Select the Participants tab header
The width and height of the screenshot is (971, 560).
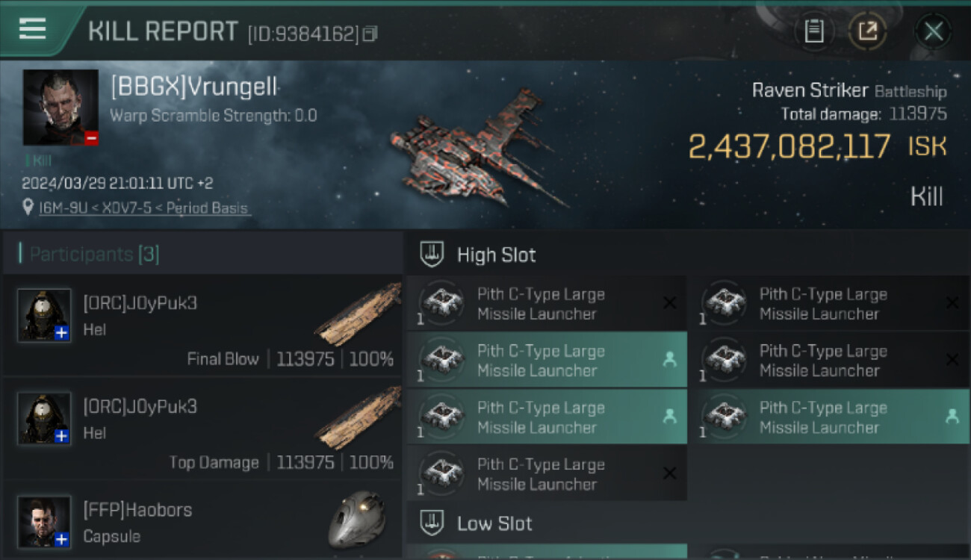click(94, 255)
